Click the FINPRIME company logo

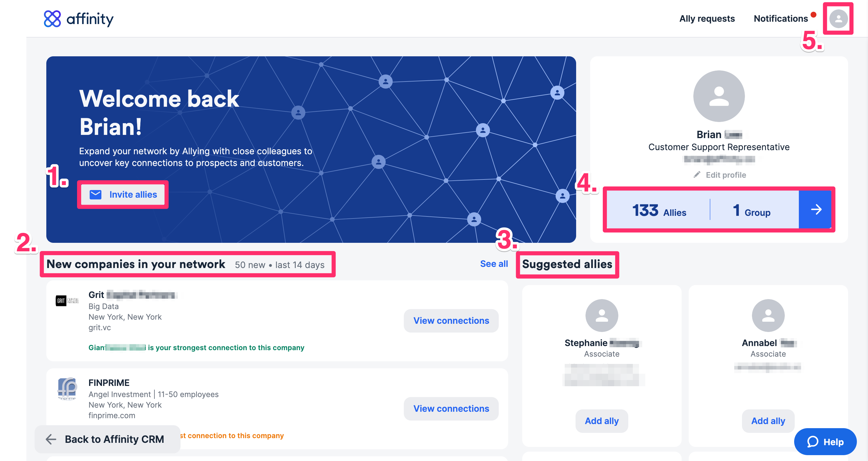(67, 389)
